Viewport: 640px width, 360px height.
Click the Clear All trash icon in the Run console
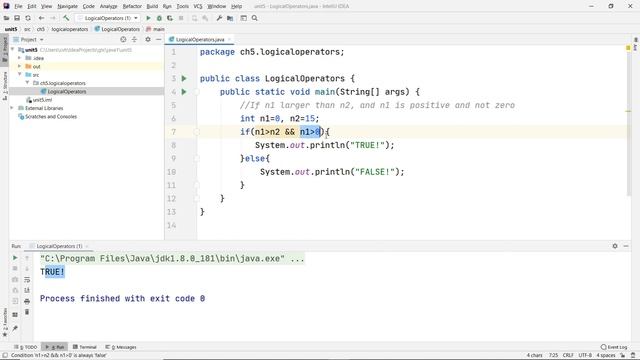click(27, 312)
